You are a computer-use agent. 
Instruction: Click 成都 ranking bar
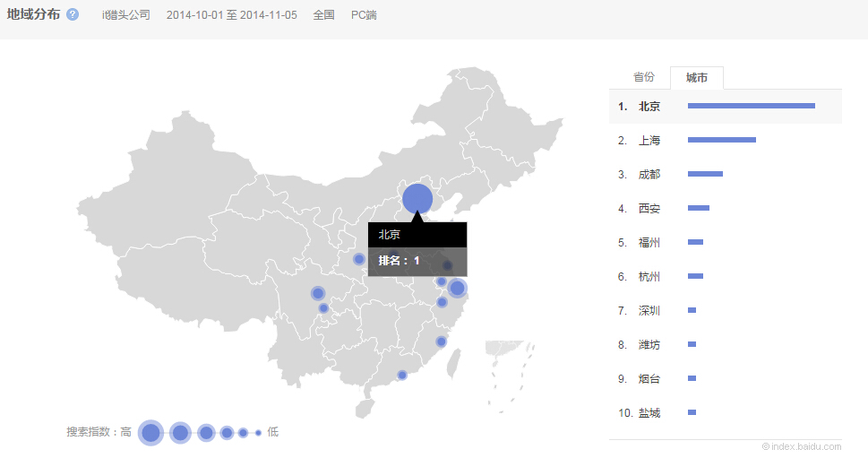point(705,174)
